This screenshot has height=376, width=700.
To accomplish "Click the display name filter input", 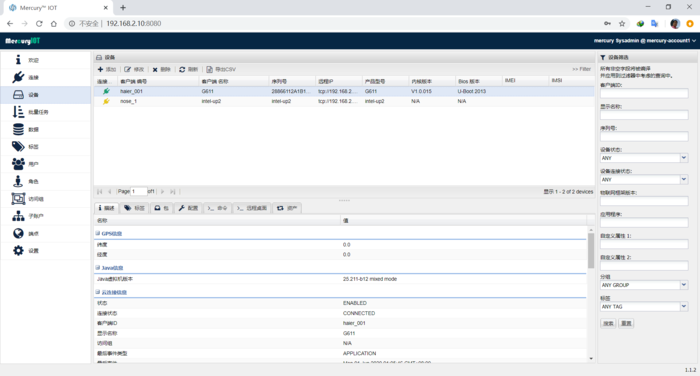I will click(644, 115).
